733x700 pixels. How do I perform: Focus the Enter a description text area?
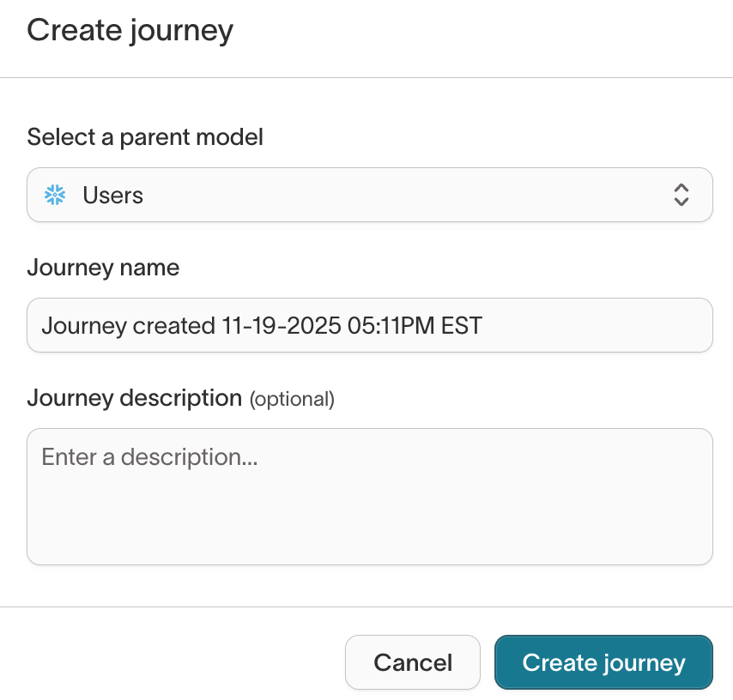click(x=369, y=496)
